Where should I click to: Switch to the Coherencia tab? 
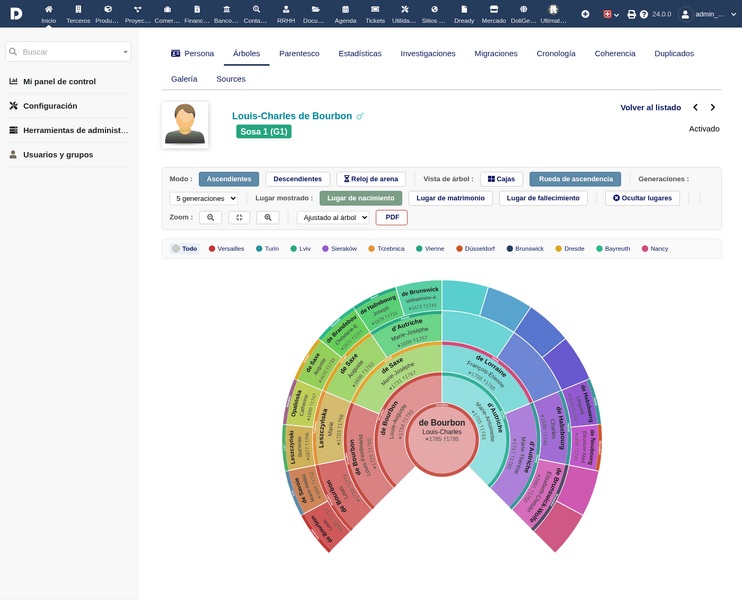pos(615,53)
